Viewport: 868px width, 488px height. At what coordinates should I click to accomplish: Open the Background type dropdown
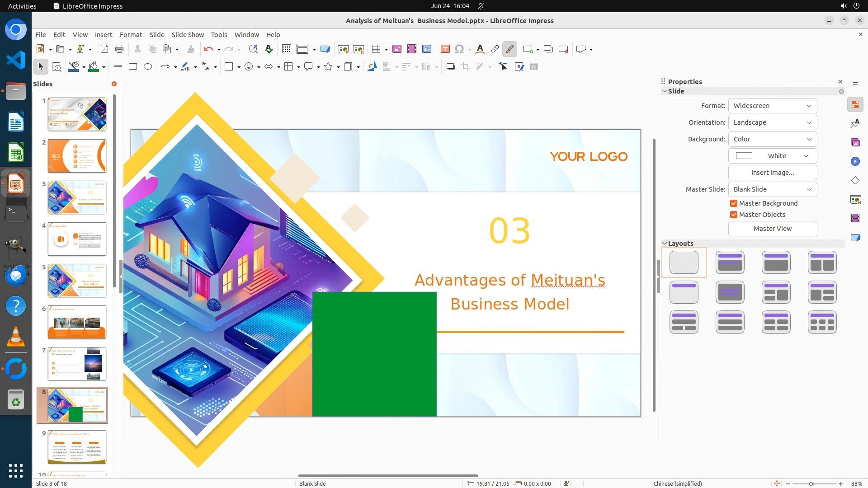[772, 139]
